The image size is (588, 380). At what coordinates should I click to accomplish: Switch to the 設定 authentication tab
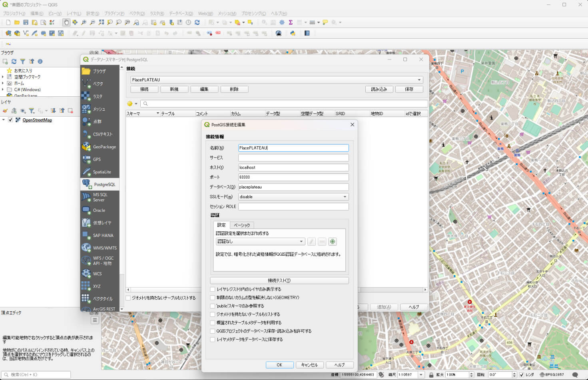click(x=221, y=225)
